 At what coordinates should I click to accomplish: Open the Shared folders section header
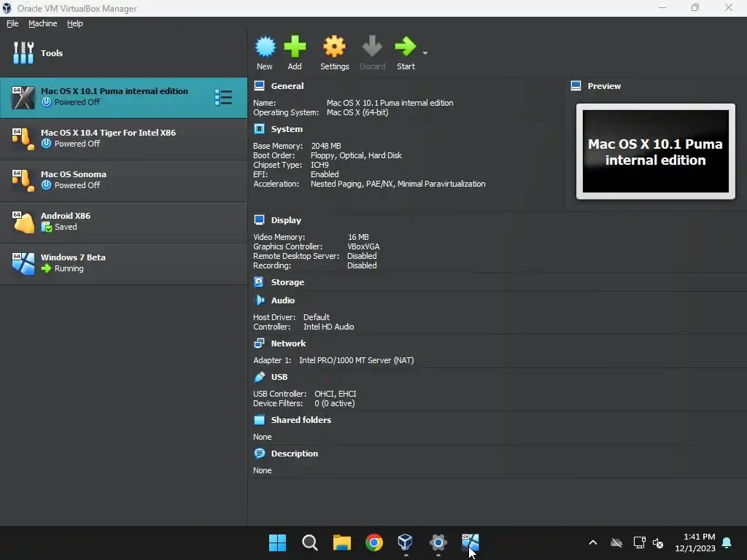tap(301, 420)
